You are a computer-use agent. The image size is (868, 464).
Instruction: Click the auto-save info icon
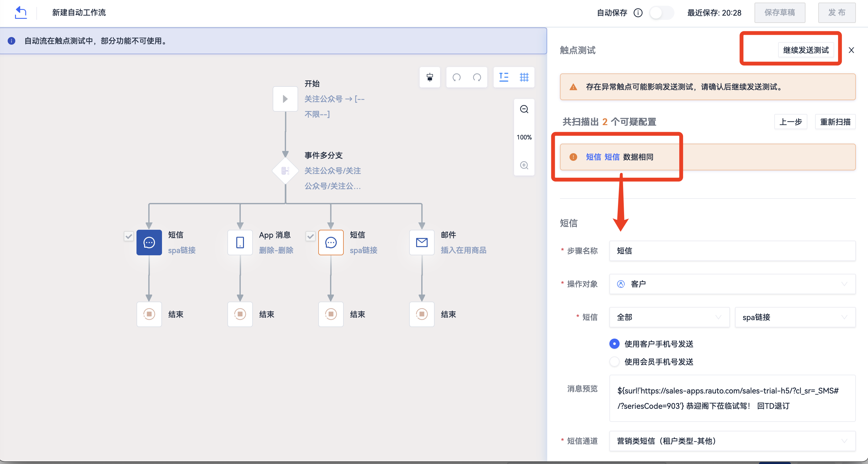click(638, 13)
